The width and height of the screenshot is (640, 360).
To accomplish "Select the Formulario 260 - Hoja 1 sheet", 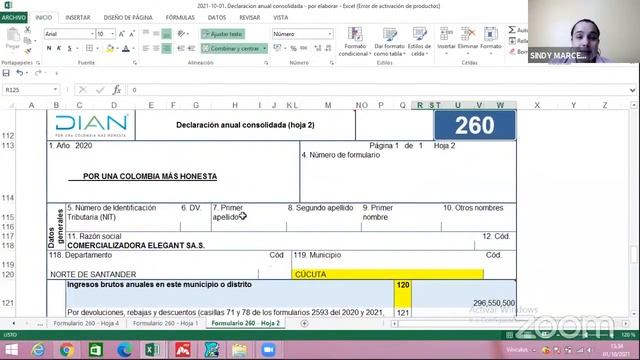I will click(x=165, y=323).
